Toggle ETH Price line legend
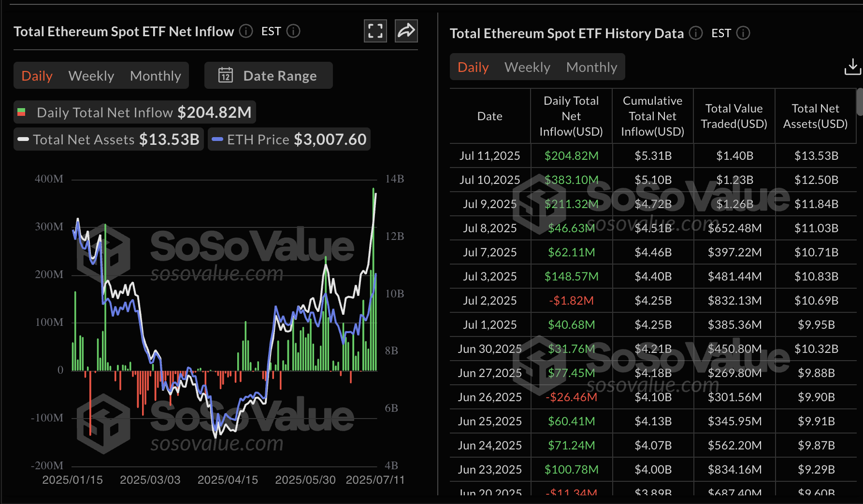Image resolution: width=863 pixels, height=504 pixels. coord(289,139)
